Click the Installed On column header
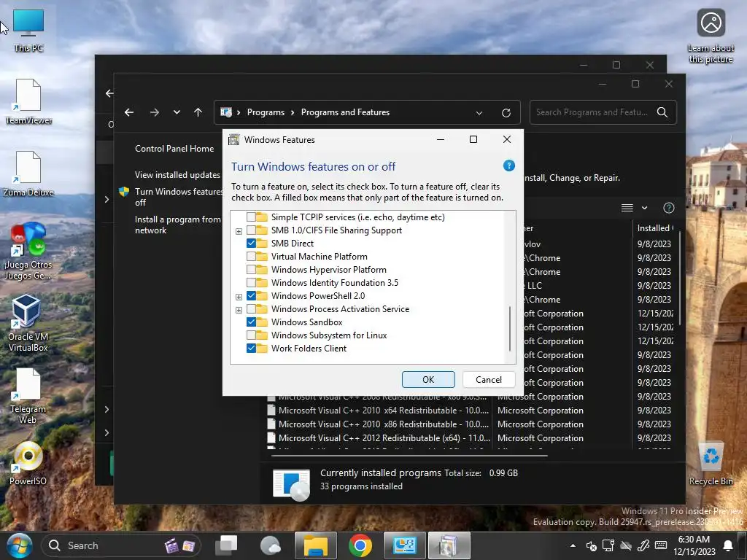 [x=656, y=228]
